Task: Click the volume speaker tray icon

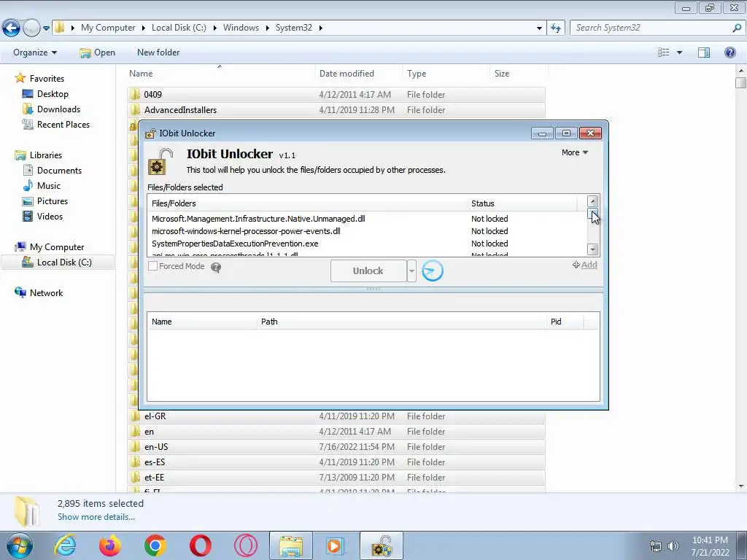Action: [673, 546]
